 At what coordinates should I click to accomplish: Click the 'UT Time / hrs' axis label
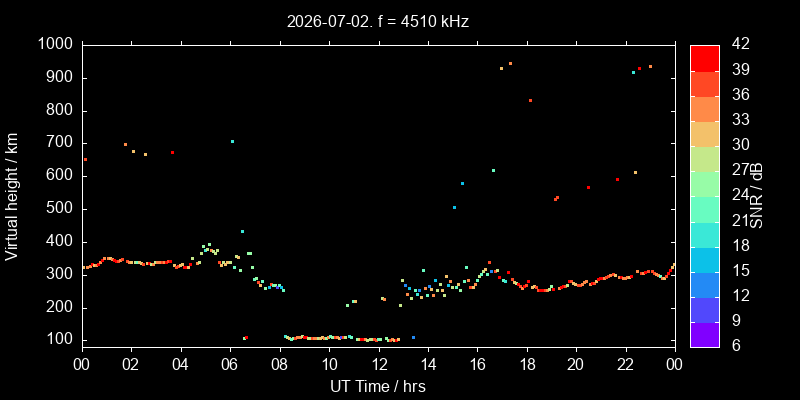[x=378, y=386]
